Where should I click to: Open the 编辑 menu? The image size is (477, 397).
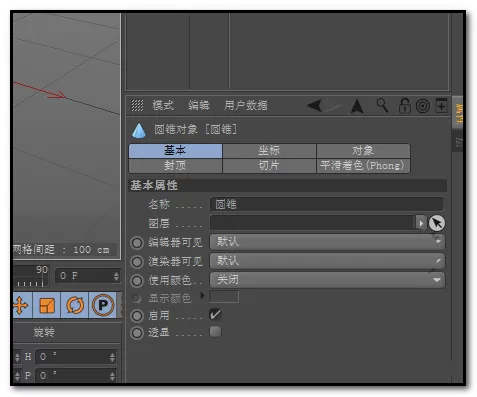click(x=199, y=105)
